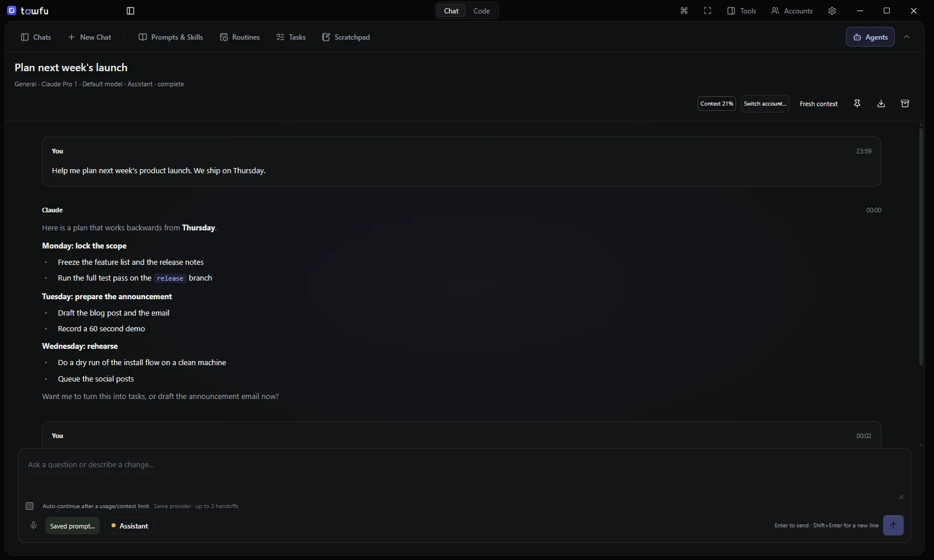
Task: Open the Tools panel
Action: 742,10
